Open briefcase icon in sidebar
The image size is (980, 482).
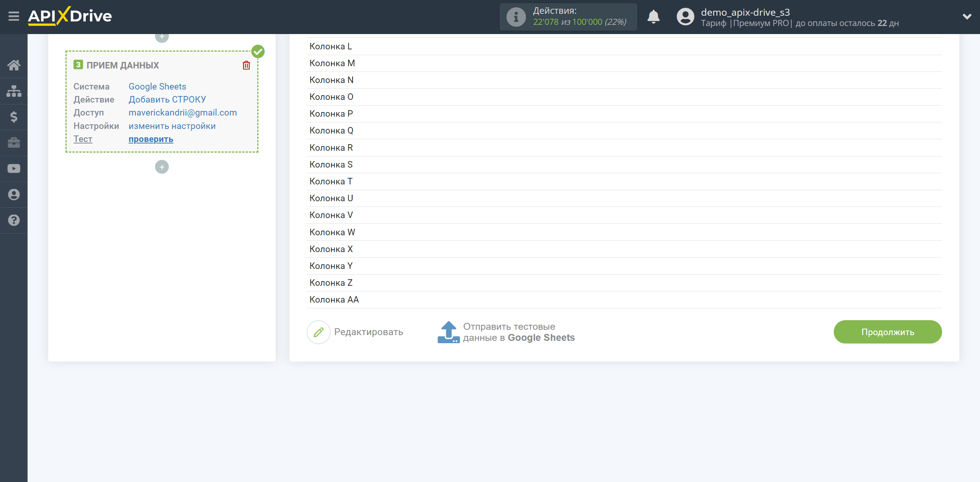(14, 143)
